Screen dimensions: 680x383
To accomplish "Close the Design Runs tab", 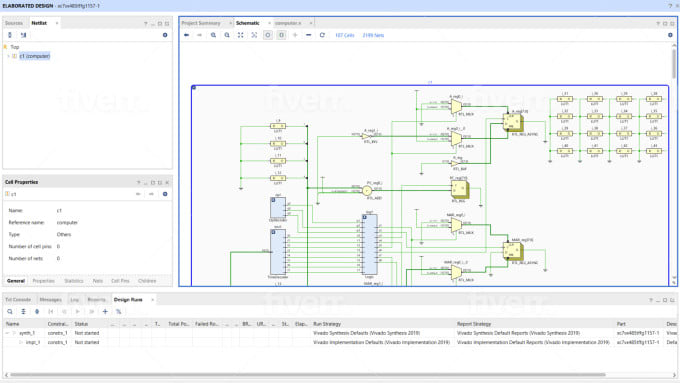I will [x=153, y=300].
